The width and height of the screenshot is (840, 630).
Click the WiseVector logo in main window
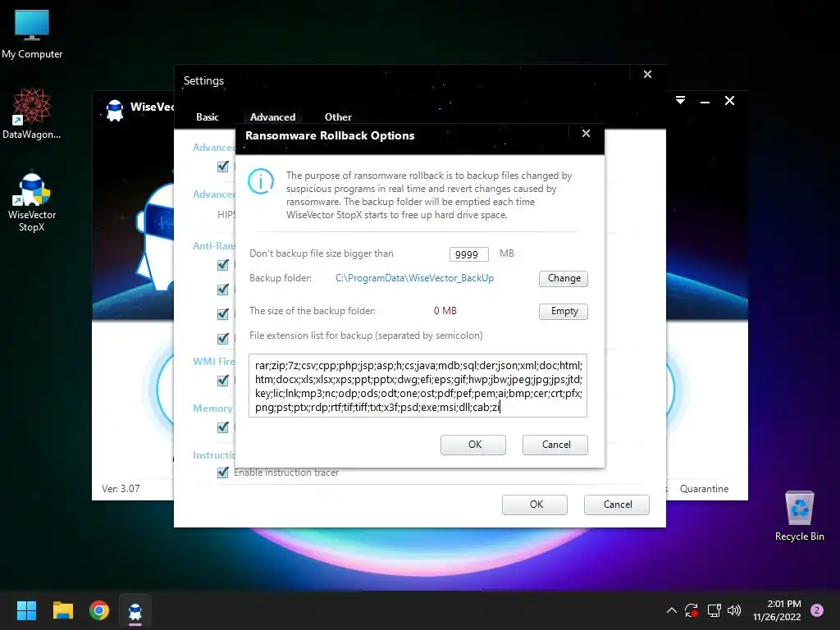pos(115,111)
